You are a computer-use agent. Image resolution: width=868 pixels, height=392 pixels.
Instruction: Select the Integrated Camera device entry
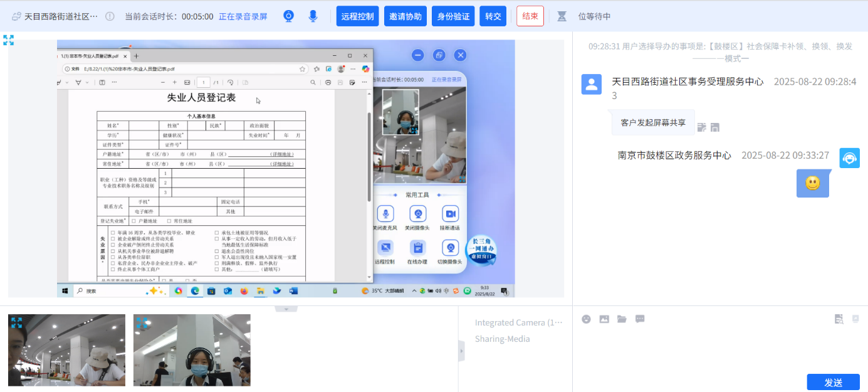click(x=518, y=322)
